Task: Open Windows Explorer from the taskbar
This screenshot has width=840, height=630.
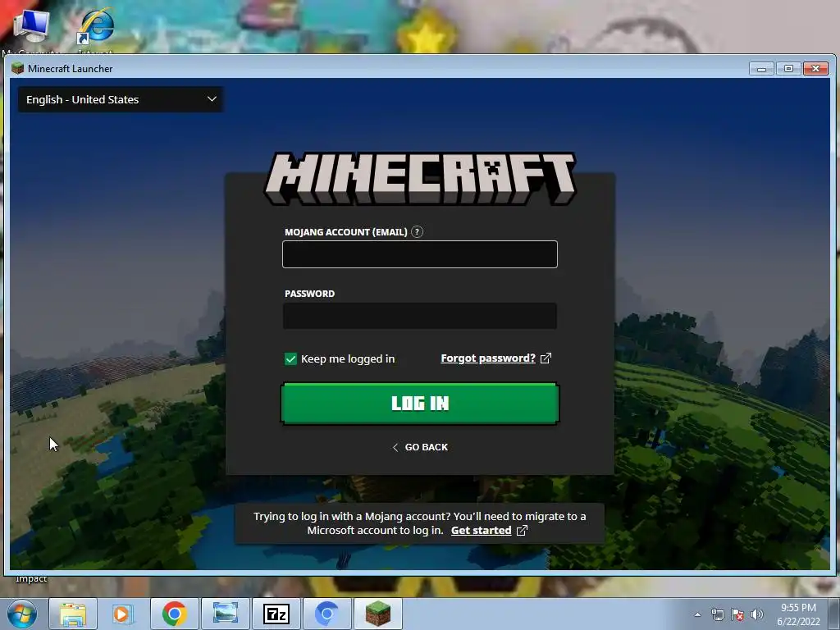Action: (x=73, y=614)
